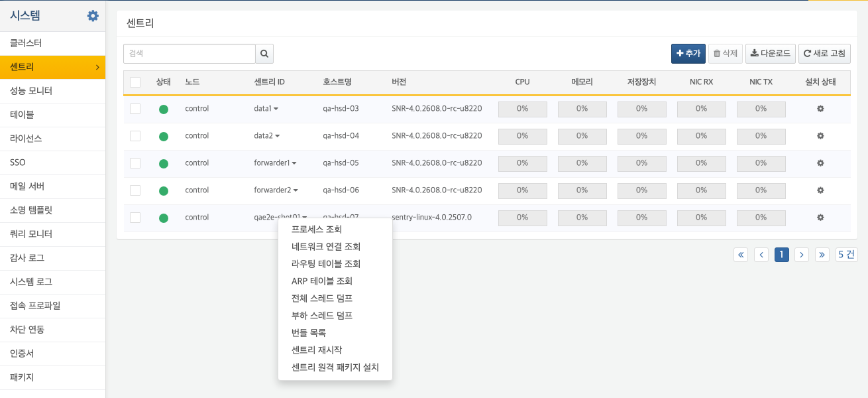
Task: Click green status dot for data2
Action: pos(164,137)
